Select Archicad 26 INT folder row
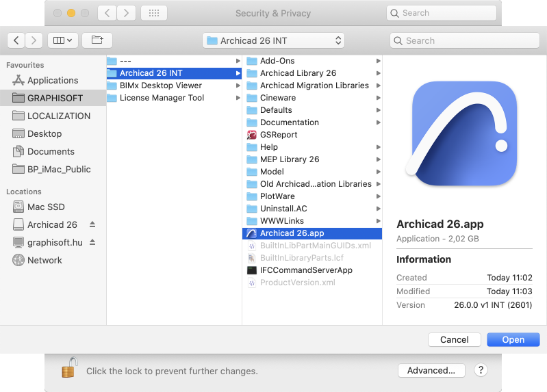Viewport: 547px width, 392px height. coord(174,73)
